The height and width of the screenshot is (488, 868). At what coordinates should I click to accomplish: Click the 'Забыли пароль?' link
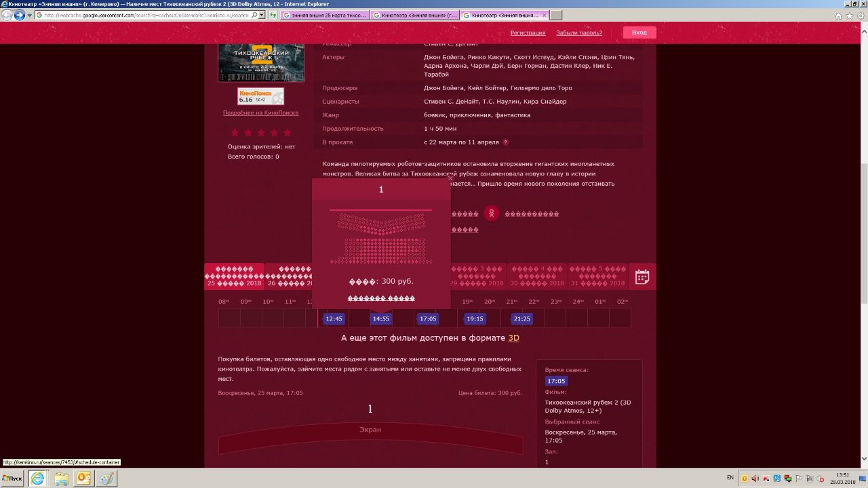pyautogui.click(x=579, y=33)
